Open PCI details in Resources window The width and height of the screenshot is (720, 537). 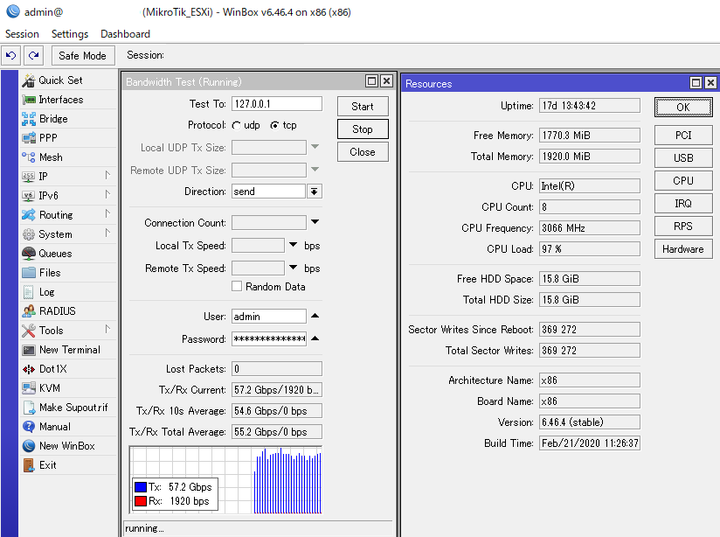click(x=683, y=136)
